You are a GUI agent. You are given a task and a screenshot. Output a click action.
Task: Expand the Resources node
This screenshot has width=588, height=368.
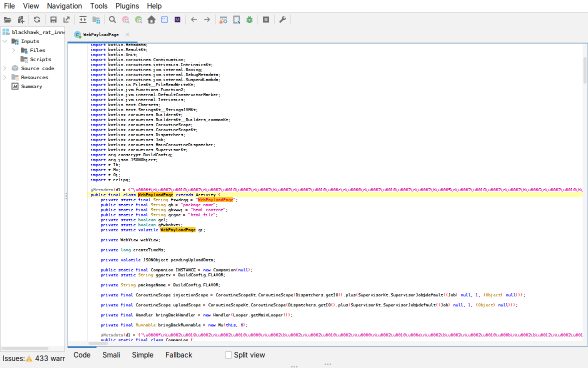click(x=5, y=77)
